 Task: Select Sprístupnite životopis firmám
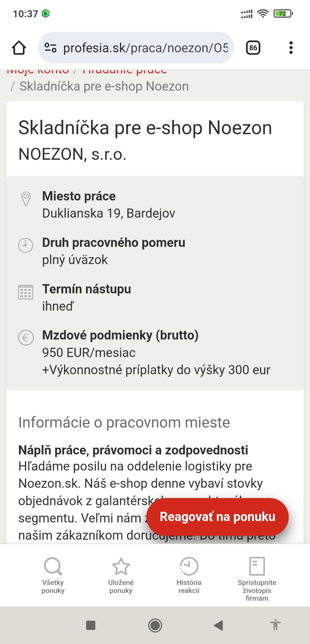(257, 579)
